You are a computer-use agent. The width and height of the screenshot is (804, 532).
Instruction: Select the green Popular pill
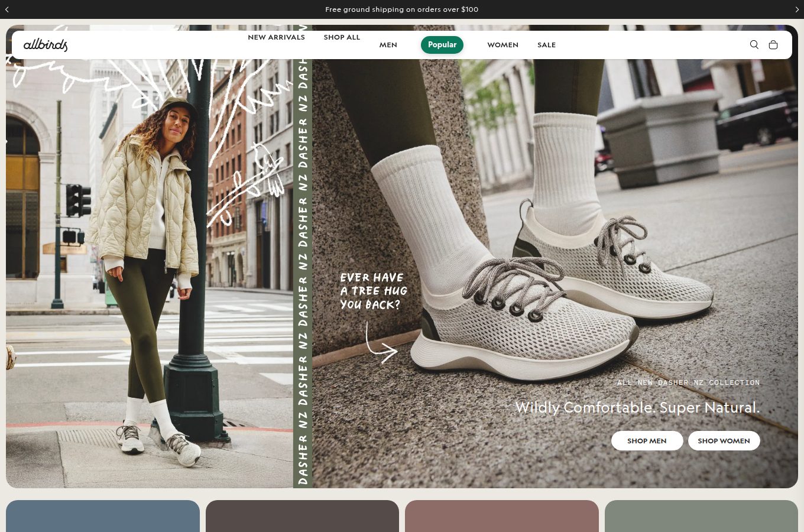click(x=442, y=45)
